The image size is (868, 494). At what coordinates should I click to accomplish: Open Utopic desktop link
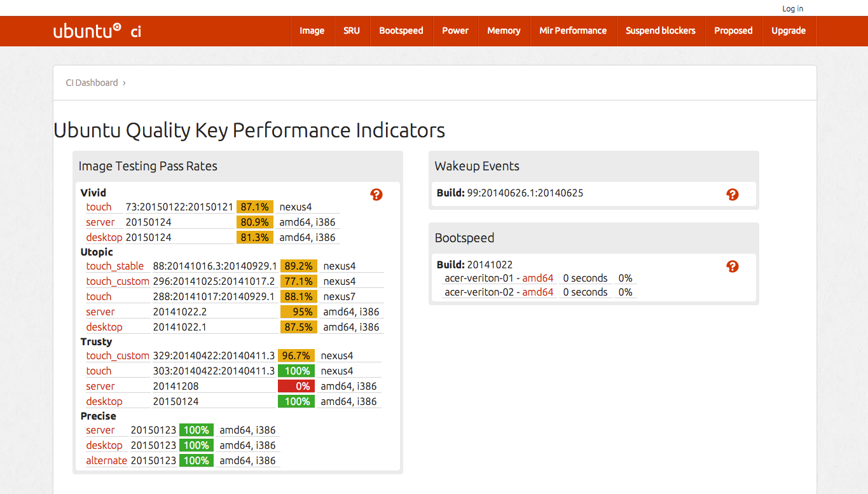(104, 327)
